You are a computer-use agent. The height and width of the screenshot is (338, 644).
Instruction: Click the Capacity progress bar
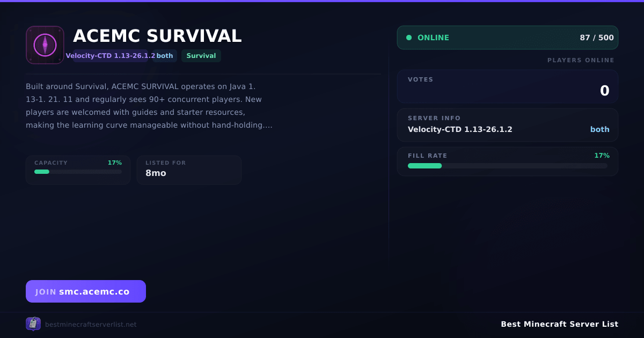78,172
